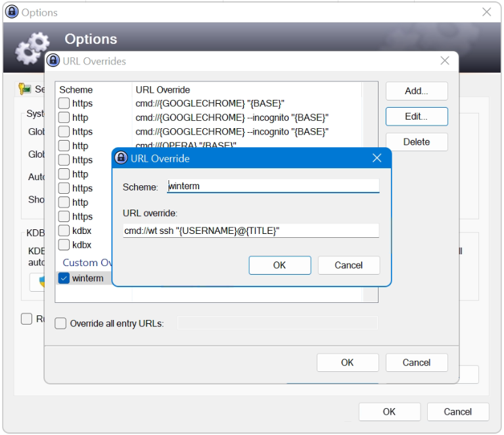Toggle the Override all entry URLs checkbox
504x435 pixels.
(x=60, y=323)
